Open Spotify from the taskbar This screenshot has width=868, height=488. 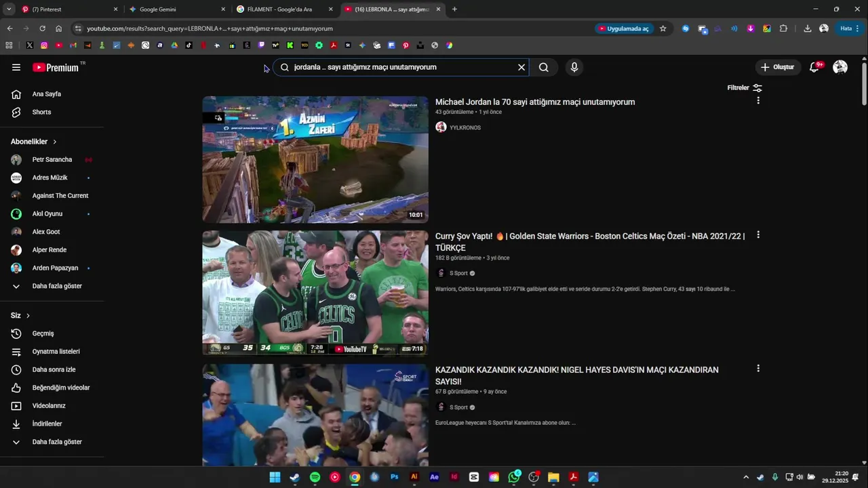(315, 477)
